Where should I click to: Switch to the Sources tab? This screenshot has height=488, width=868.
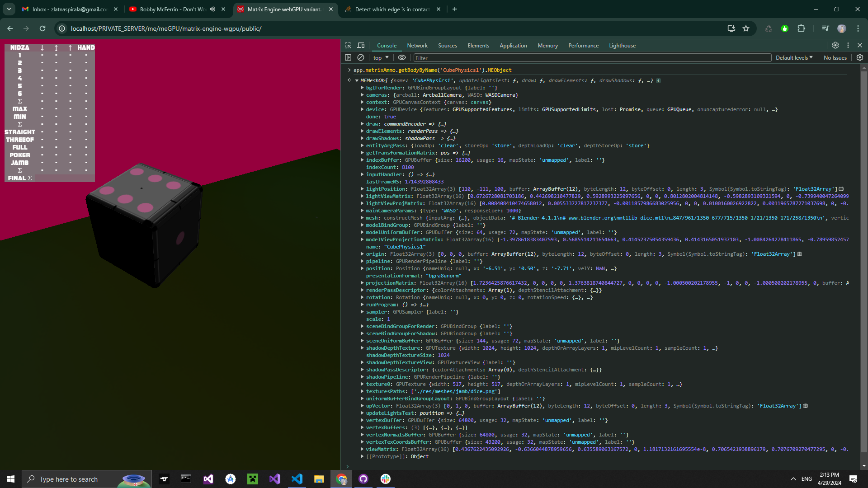click(x=447, y=46)
